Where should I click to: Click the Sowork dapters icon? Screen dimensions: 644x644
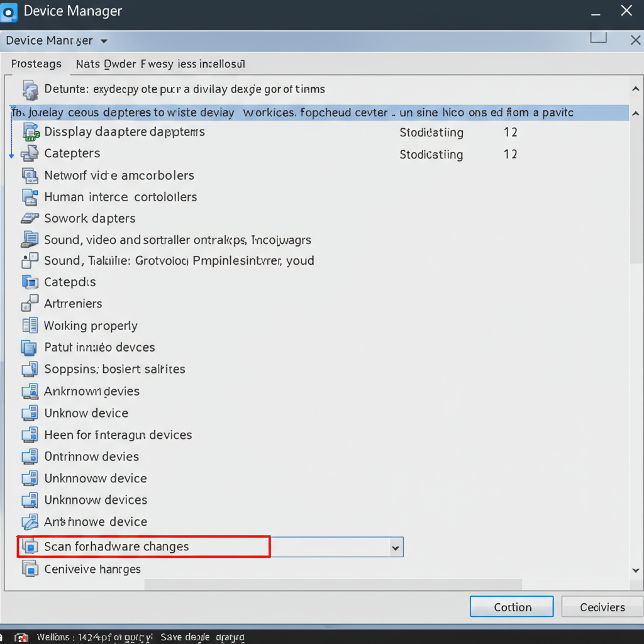30,218
